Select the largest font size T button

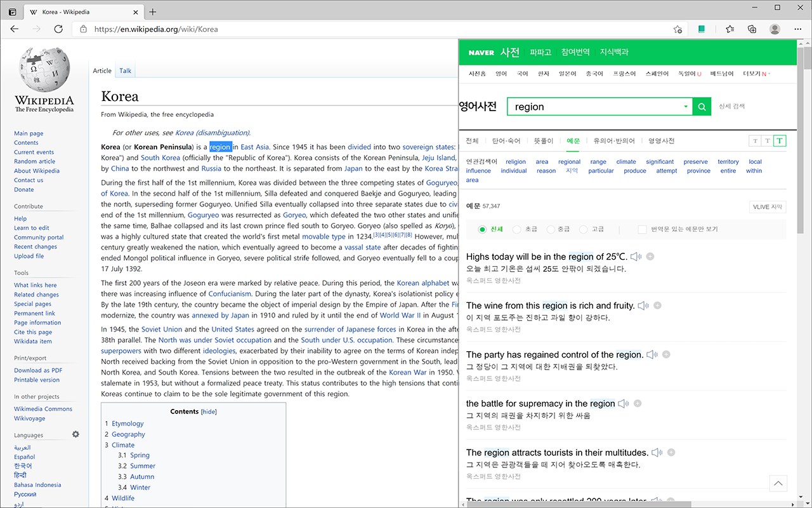(780, 141)
